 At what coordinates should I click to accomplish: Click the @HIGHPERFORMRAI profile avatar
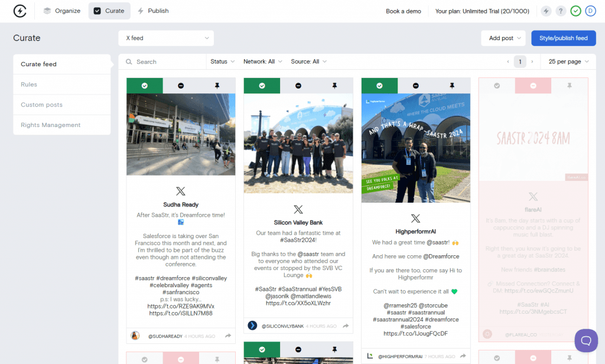pyautogui.click(x=370, y=356)
